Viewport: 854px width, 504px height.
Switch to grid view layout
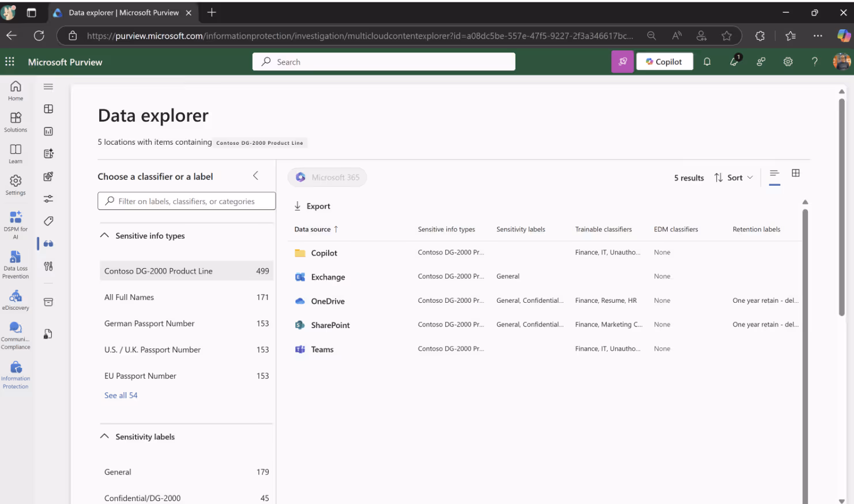796,173
